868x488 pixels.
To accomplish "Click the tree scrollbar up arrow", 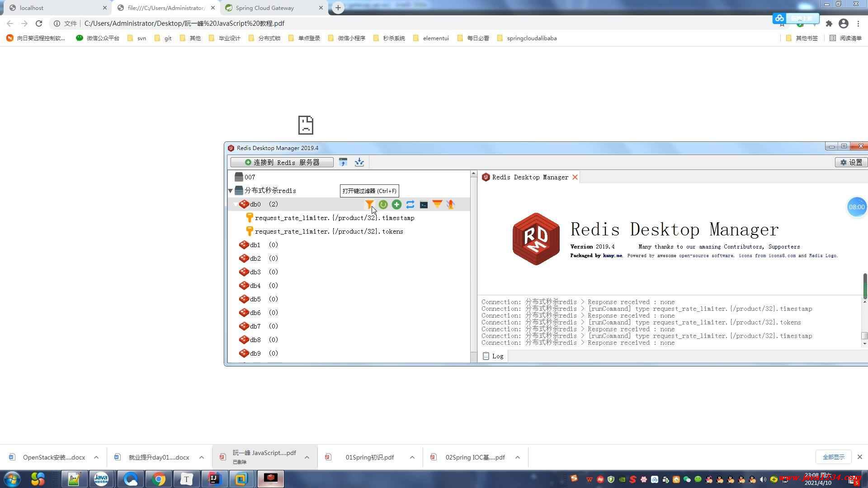I will [473, 174].
